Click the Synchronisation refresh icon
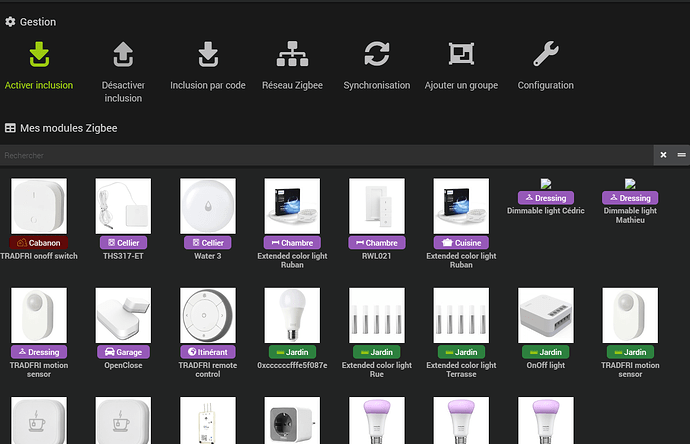The height and width of the screenshot is (444, 690). 377,54
